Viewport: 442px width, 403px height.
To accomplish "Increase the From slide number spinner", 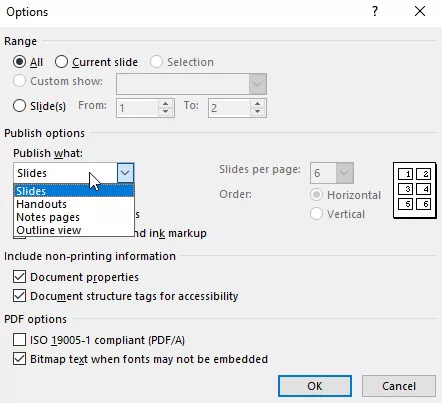I will (x=165, y=103).
